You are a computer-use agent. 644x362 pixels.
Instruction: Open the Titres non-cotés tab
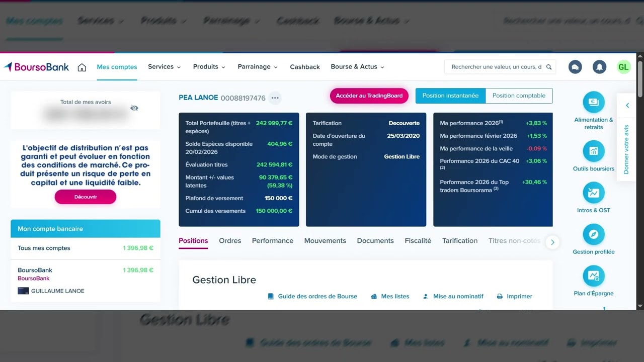click(514, 241)
